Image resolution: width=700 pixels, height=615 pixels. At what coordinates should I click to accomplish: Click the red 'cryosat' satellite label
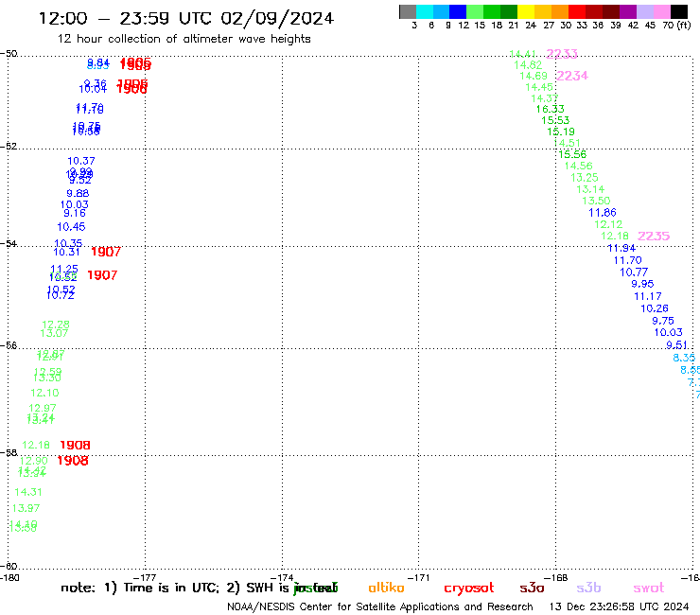(x=469, y=589)
